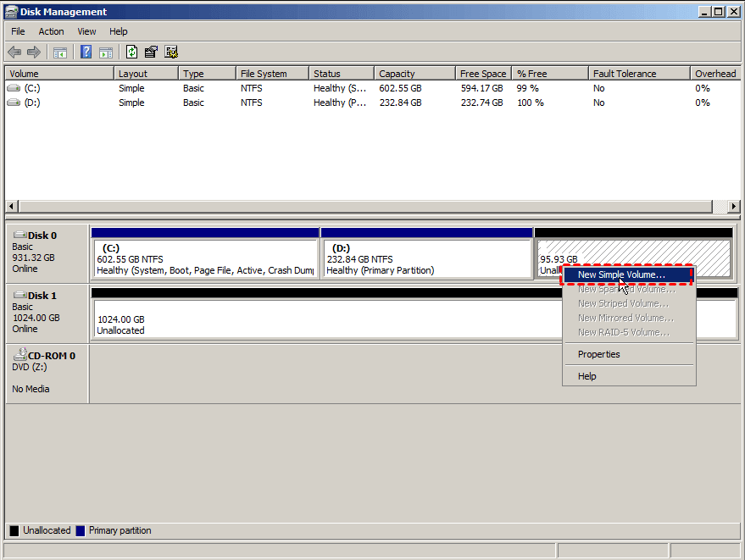Click the No Media text under CD-ROM 0

pos(31,389)
